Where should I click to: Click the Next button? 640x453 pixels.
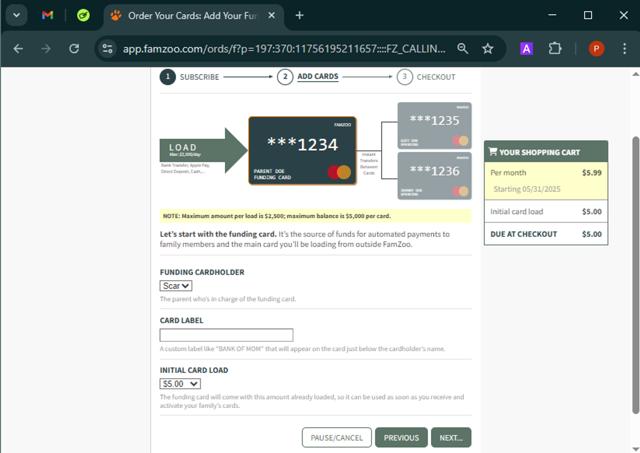point(451,437)
